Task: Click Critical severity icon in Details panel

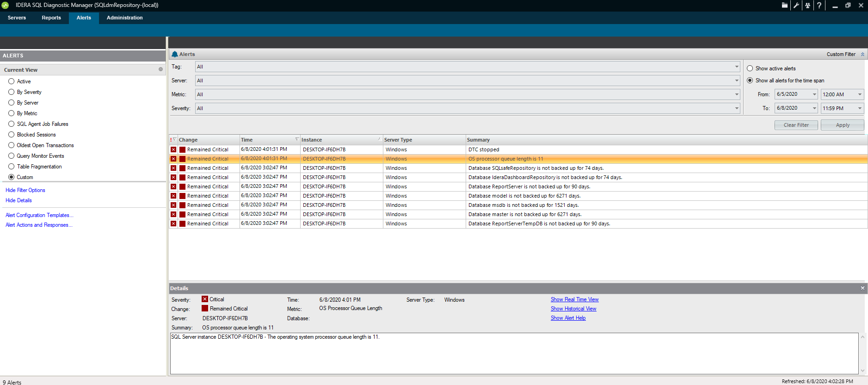Action: (205, 299)
